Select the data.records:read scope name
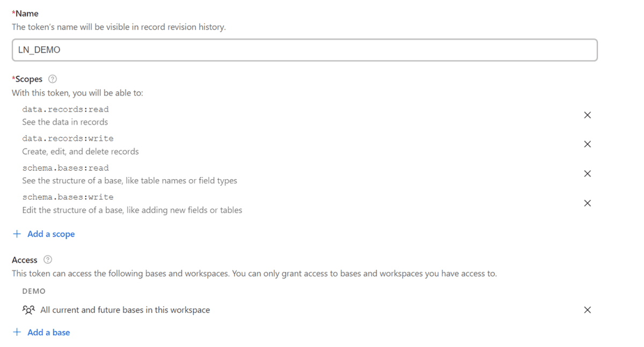644x347 pixels. tap(65, 109)
